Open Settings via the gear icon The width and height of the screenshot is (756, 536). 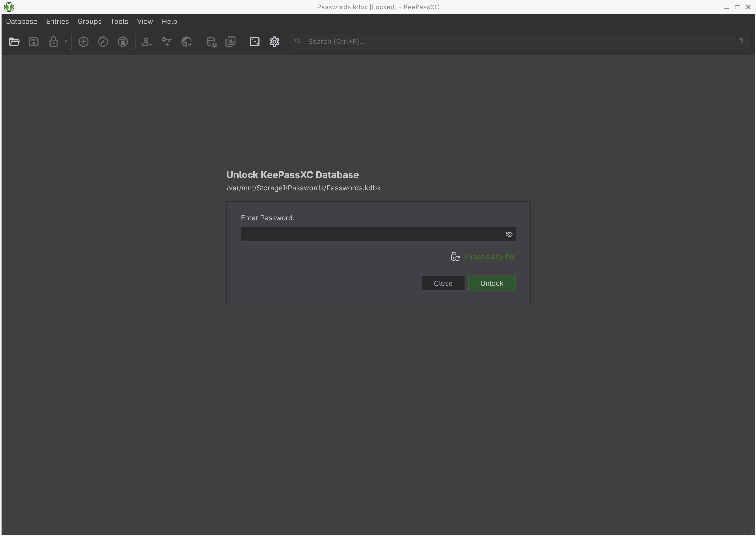coord(274,42)
